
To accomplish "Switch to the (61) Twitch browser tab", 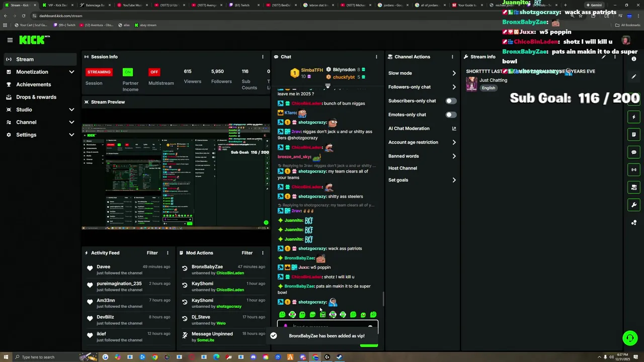I will point(245,5).
